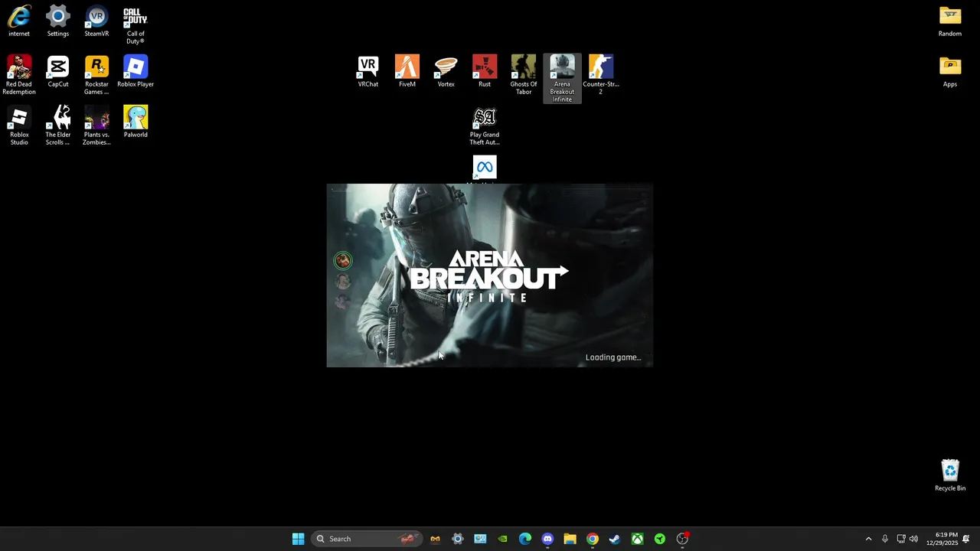Viewport: 980px width, 551px height.
Task: Click the microphone tray icon
Action: coord(885,539)
